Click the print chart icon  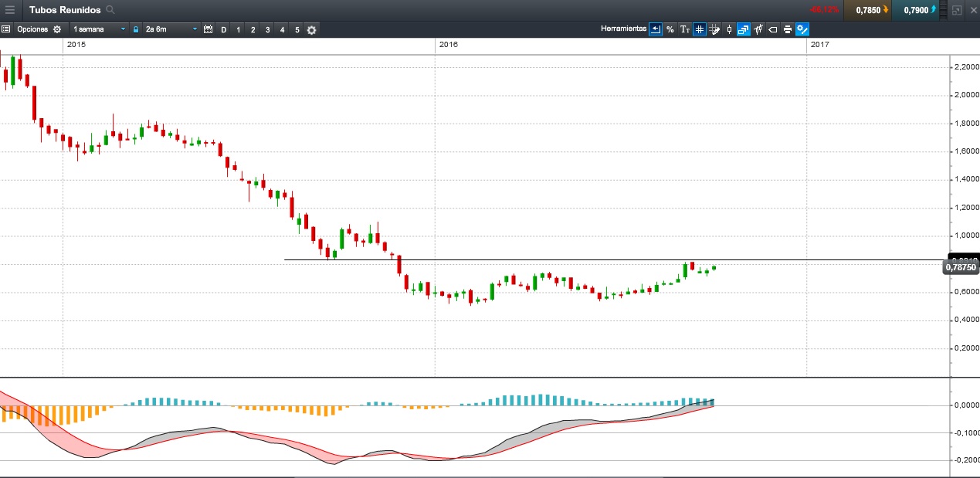pyautogui.click(x=787, y=29)
